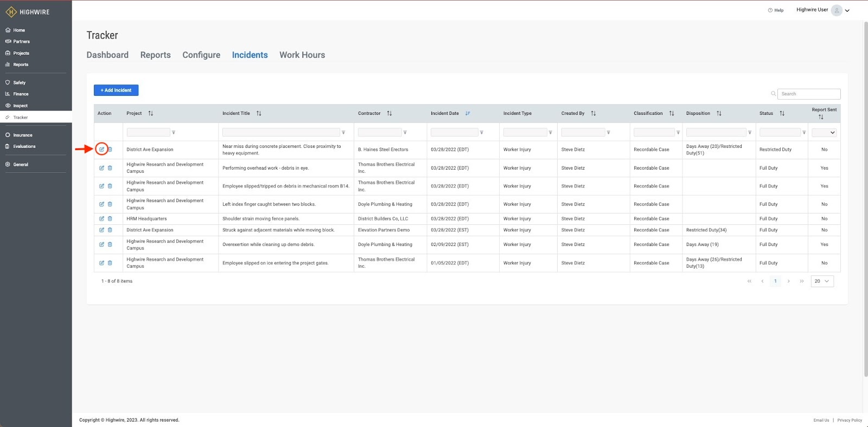Open the Work Hours tab
868x427 pixels.
click(x=302, y=55)
